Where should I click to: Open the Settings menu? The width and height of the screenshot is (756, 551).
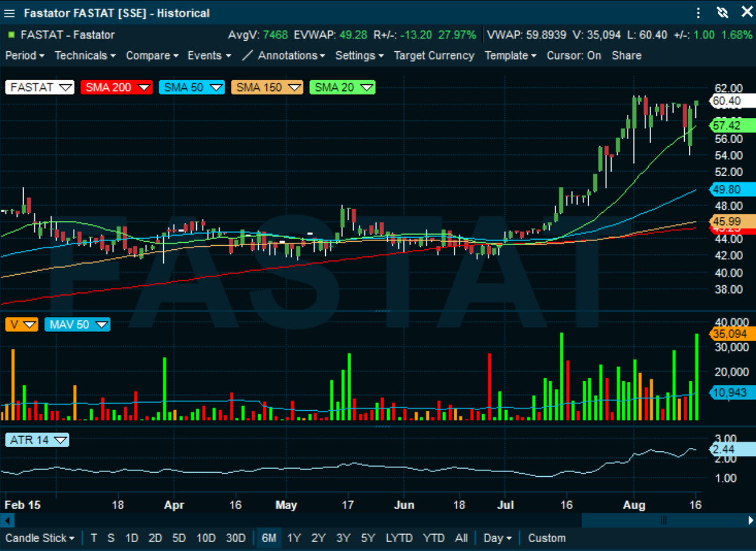click(x=359, y=55)
